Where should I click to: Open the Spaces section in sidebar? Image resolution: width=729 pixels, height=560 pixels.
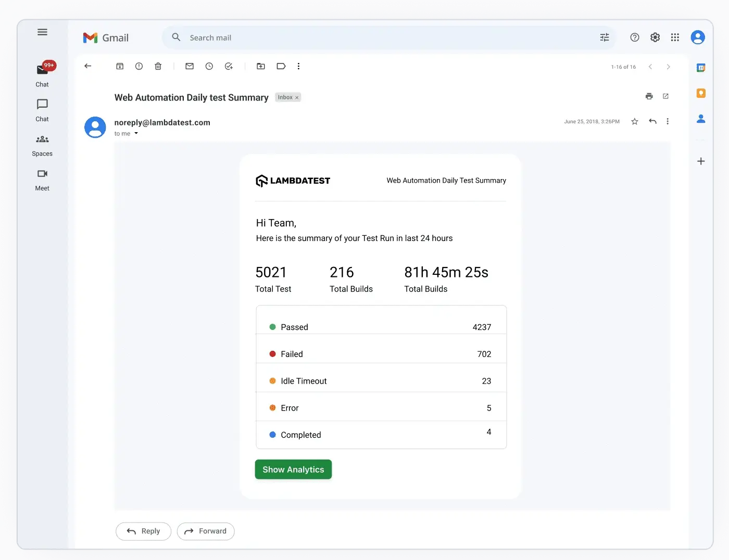pyautogui.click(x=42, y=145)
